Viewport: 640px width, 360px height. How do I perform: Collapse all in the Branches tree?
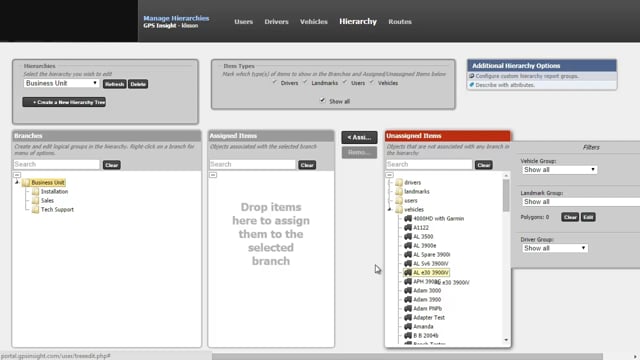pos(17,175)
